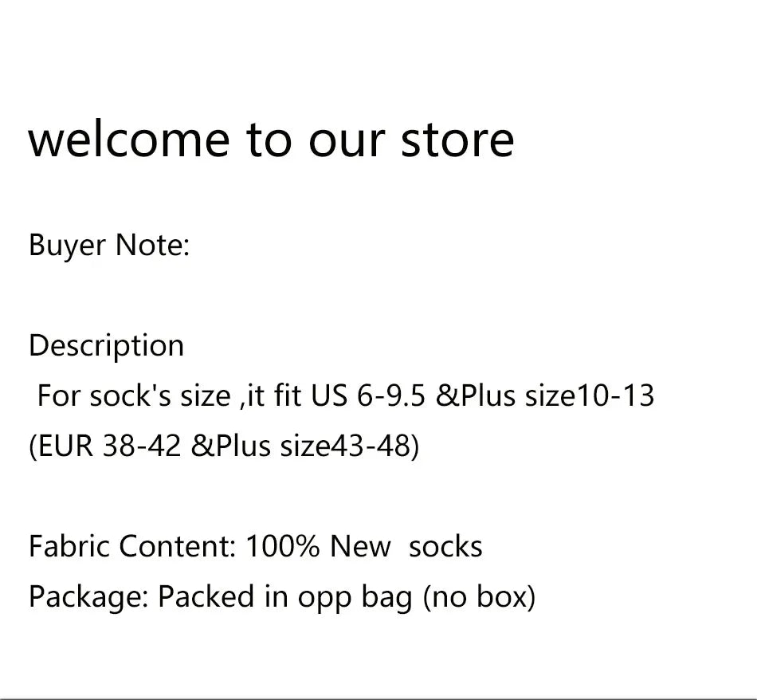Screen dimensions: 757x700
Task: Click the "New socks" text
Action: 406,547
